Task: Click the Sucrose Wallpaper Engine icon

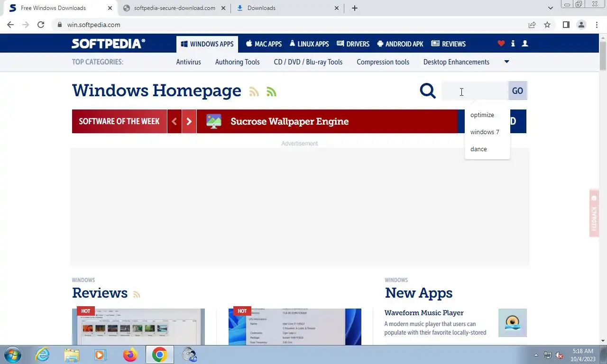Action: tap(214, 121)
